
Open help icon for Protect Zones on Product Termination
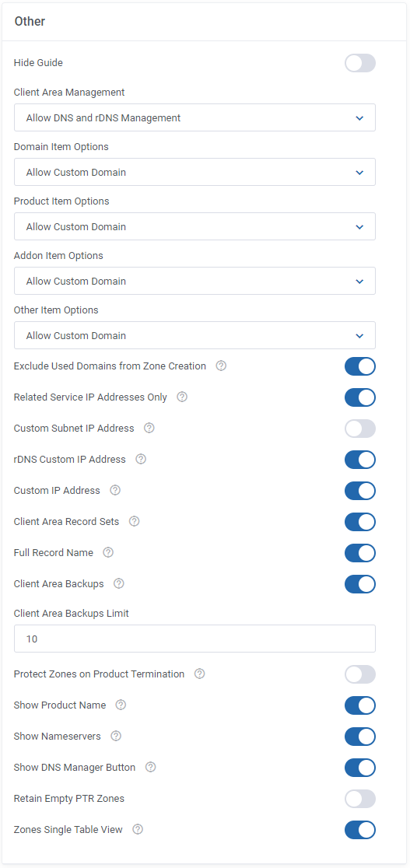point(199,674)
